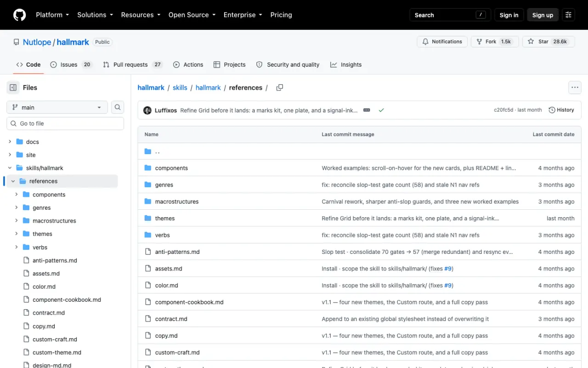Open issue #9 link in assets.md row
Viewport: 588px width, 368px height.
click(447, 269)
